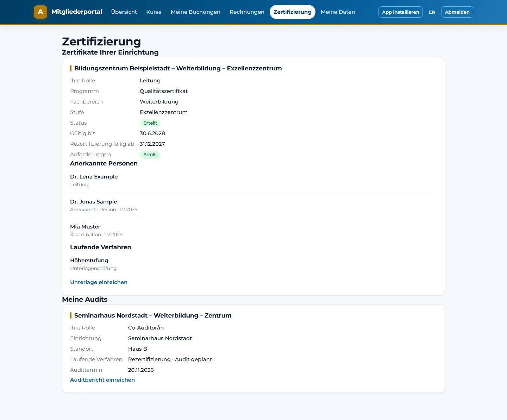Click 'Rezertifizierung · Audit geplant' value
The image size is (507, 420).
point(170,359)
